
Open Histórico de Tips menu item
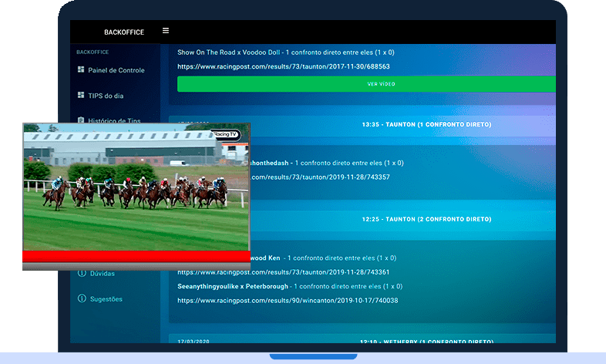[x=114, y=120]
